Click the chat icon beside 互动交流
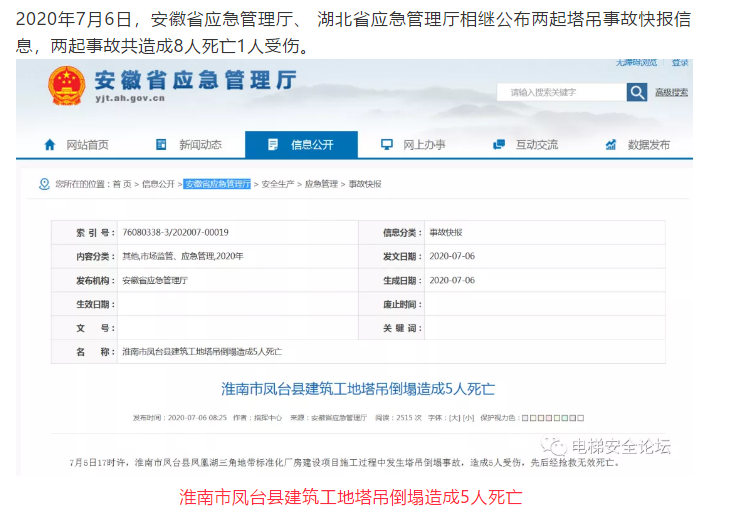Image resolution: width=729 pixels, height=518 pixels. coord(499,145)
